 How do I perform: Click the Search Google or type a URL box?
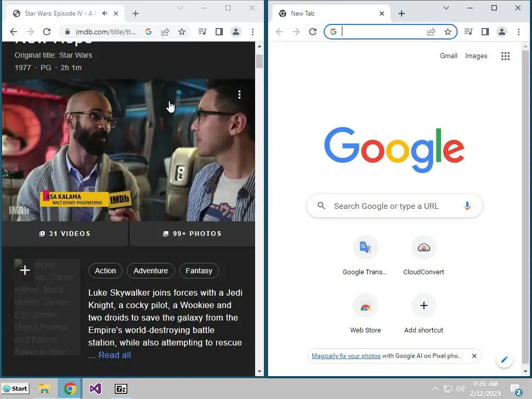(394, 206)
